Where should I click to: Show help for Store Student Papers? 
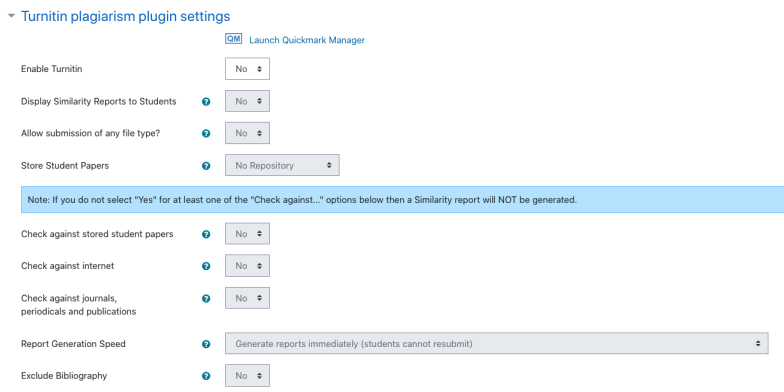pyautogui.click(x=206, y=166)
